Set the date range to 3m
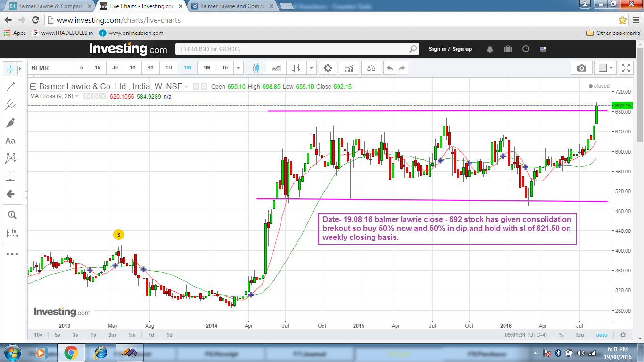The width and height of the screenshot is (644, 362). tap(112, 335)
